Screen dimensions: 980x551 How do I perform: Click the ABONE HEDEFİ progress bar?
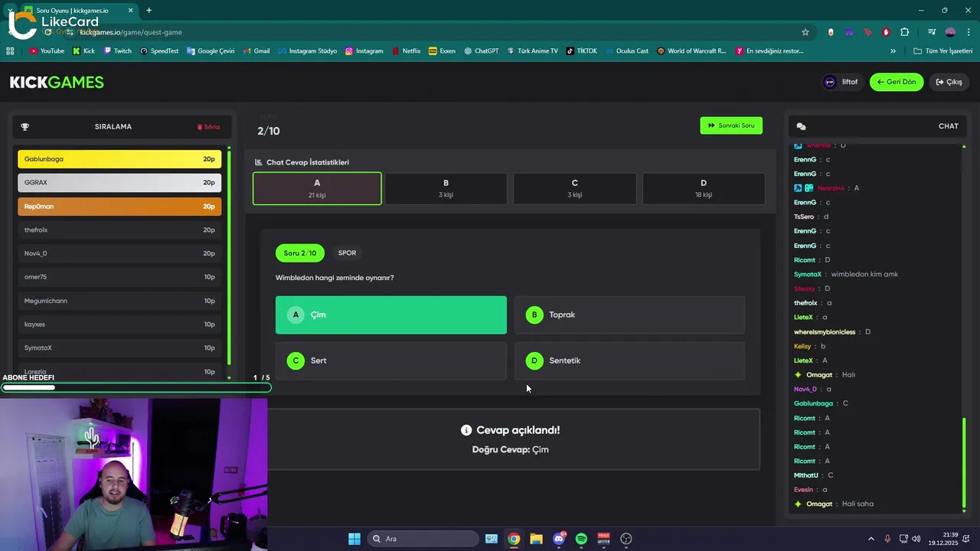pos(136,387)
